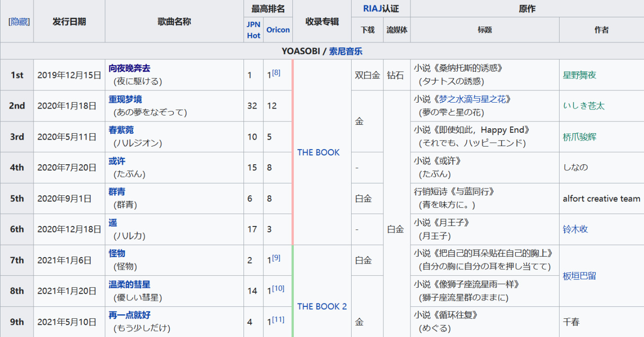Open song page 或许
This screenshot has height=337, width=644.
[117, 161]
